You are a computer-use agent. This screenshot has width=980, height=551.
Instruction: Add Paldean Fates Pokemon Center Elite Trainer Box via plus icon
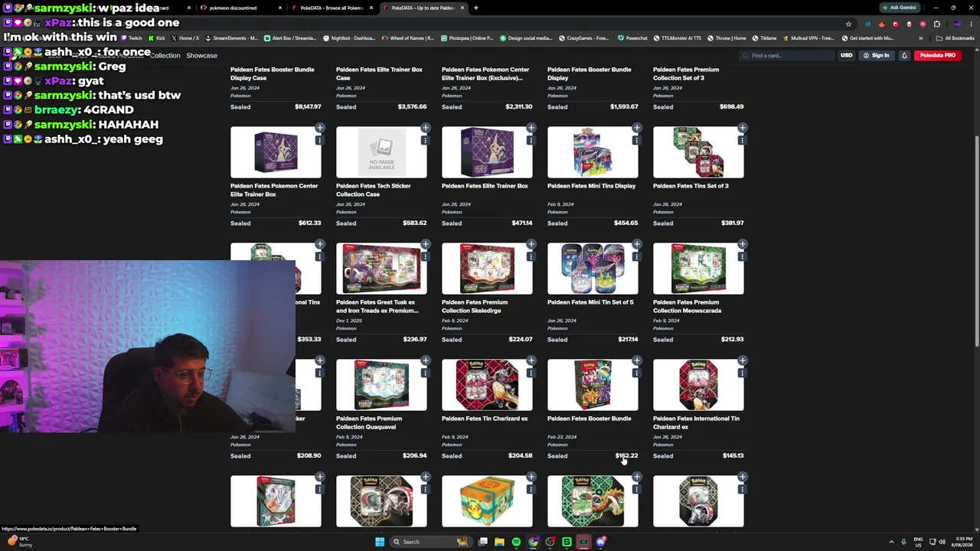319,128
